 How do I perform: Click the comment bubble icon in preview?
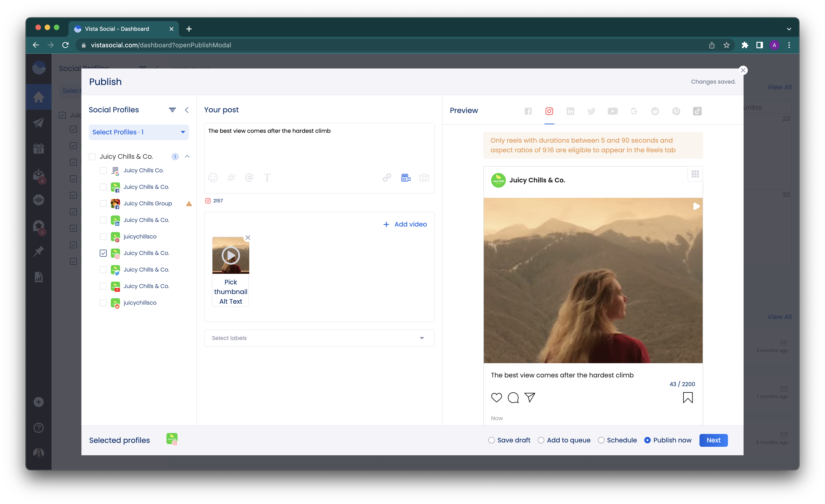[x=513, y=397]
